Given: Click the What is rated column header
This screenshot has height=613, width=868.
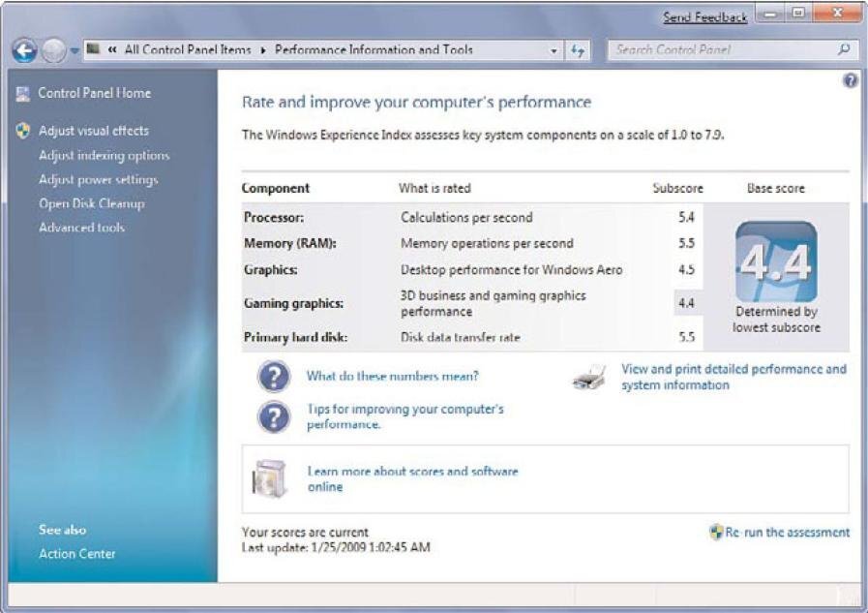Looking at the screenshot, I should 434,188.
